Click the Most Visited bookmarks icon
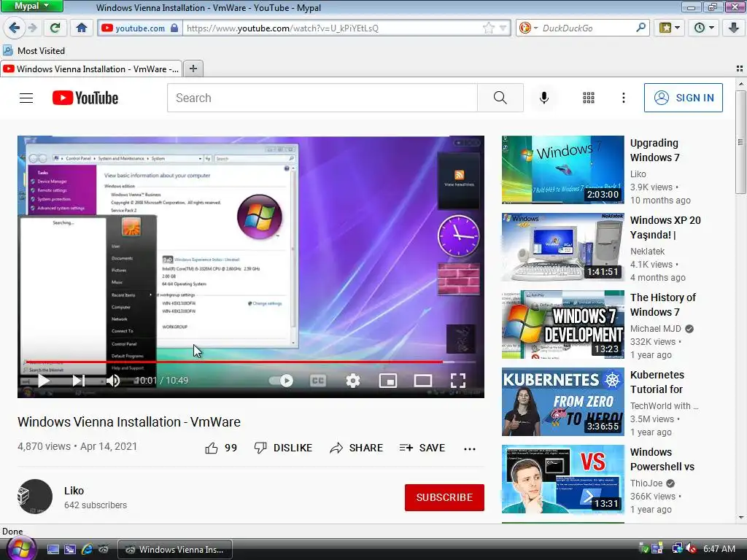747x560 pixels. (8, 50)
